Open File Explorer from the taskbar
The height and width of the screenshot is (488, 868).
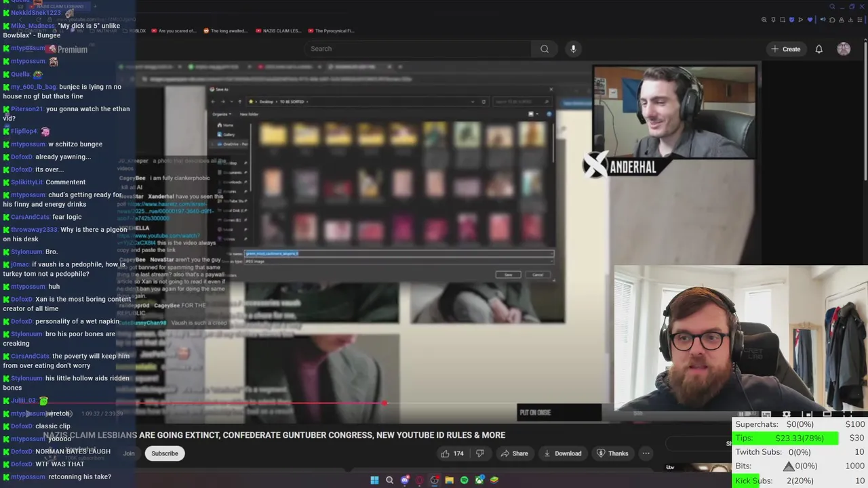(x=449, y=480)
